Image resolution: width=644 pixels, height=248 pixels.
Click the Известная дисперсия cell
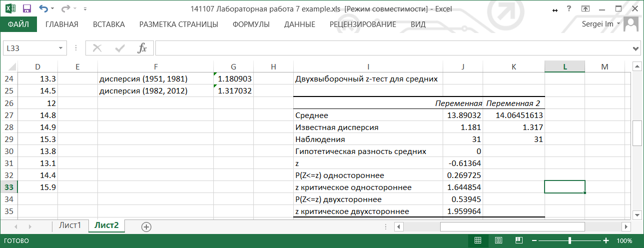368,127
